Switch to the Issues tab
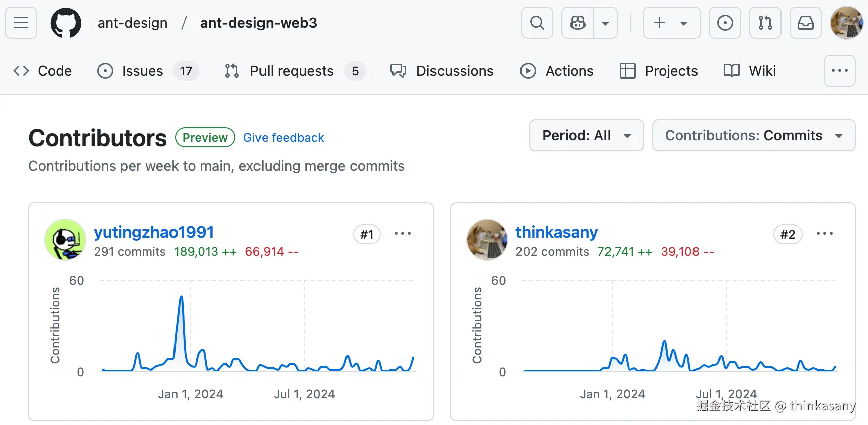The image size is (868, 425). point(142,71)
